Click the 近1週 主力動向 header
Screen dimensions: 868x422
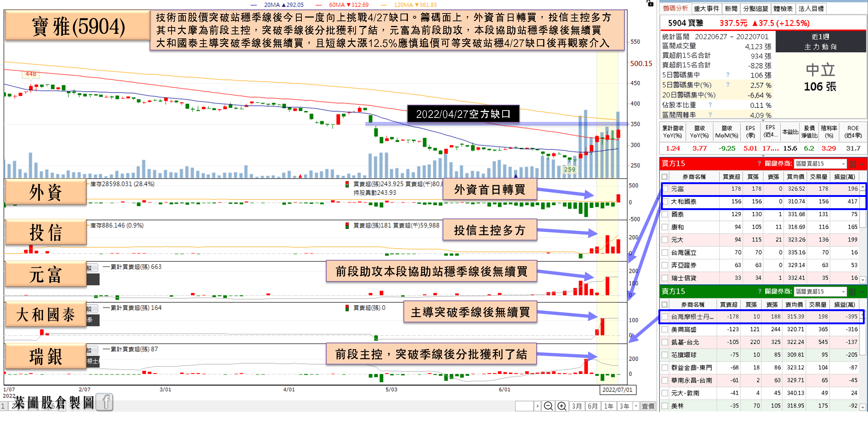pyautogui.click(x=820, y=41)
